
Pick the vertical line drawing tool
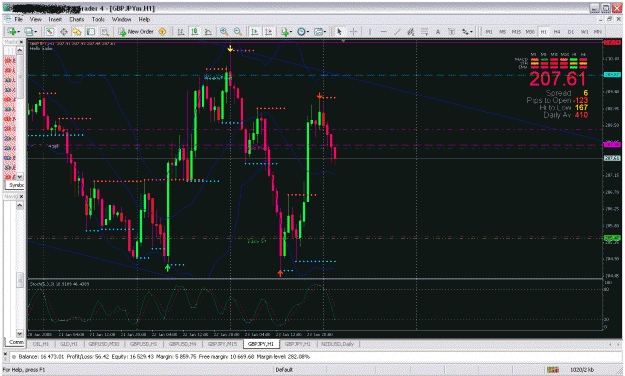click(369, 31)
